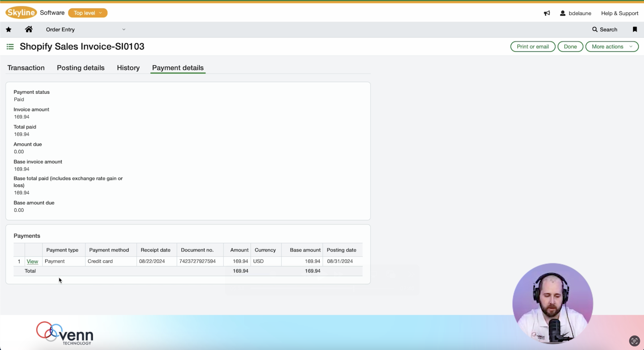The width and height of the screenshot is (644, 350).
Task: Open the Order Entry module dropdown
Action: click(85, 29)
